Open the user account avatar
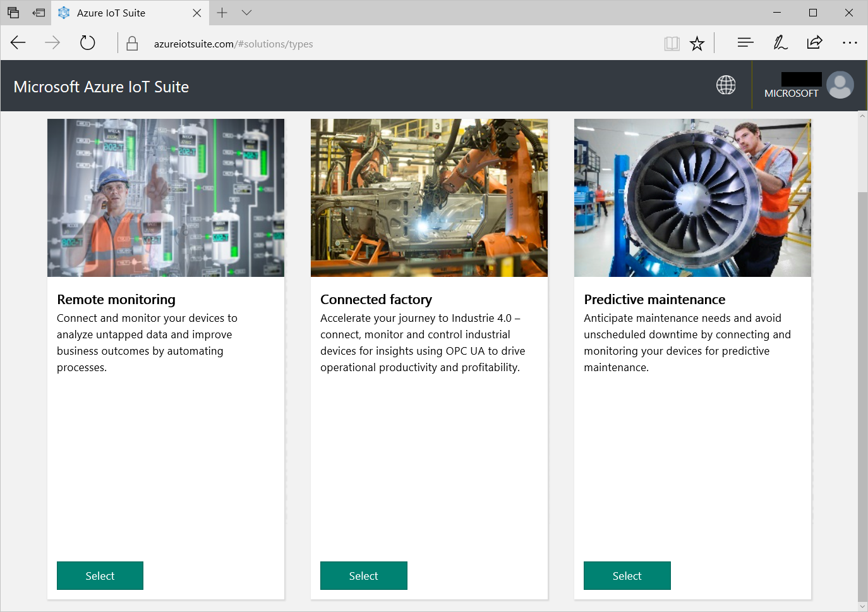 click(x=840, y=85)
